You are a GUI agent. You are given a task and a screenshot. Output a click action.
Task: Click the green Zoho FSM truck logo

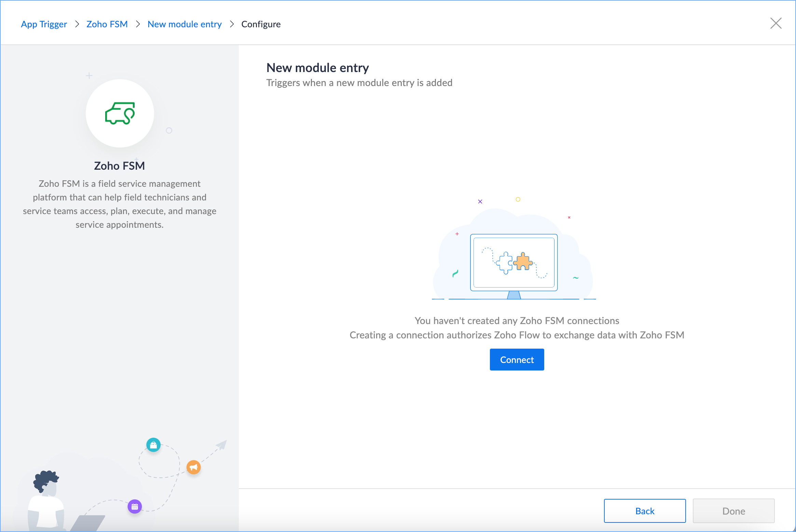(x=120, y=113)
